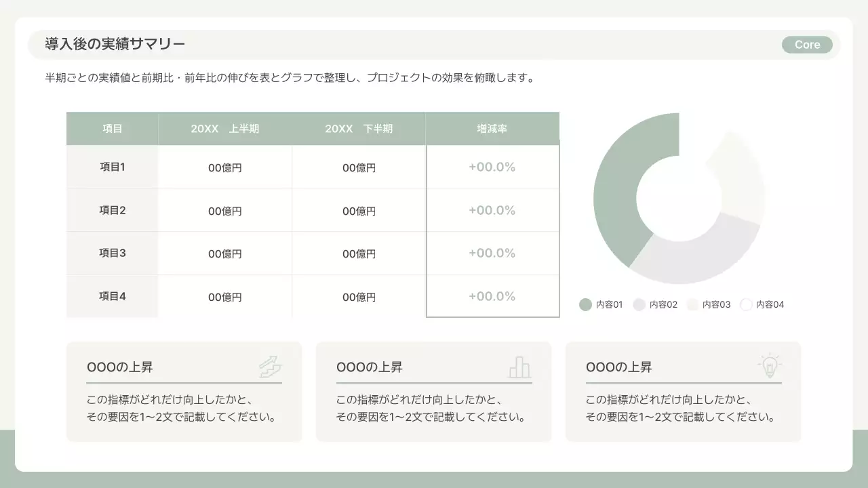This screenshot has height=488, width=868.
Task: Open the 20XX 上半期 column header
Action: 224,127
